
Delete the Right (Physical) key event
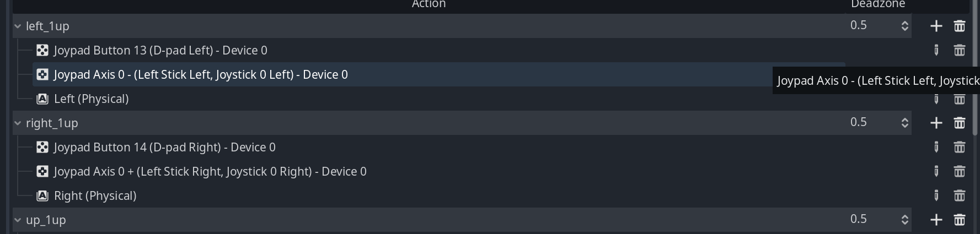pyautogui.click(x=960, y=195)
